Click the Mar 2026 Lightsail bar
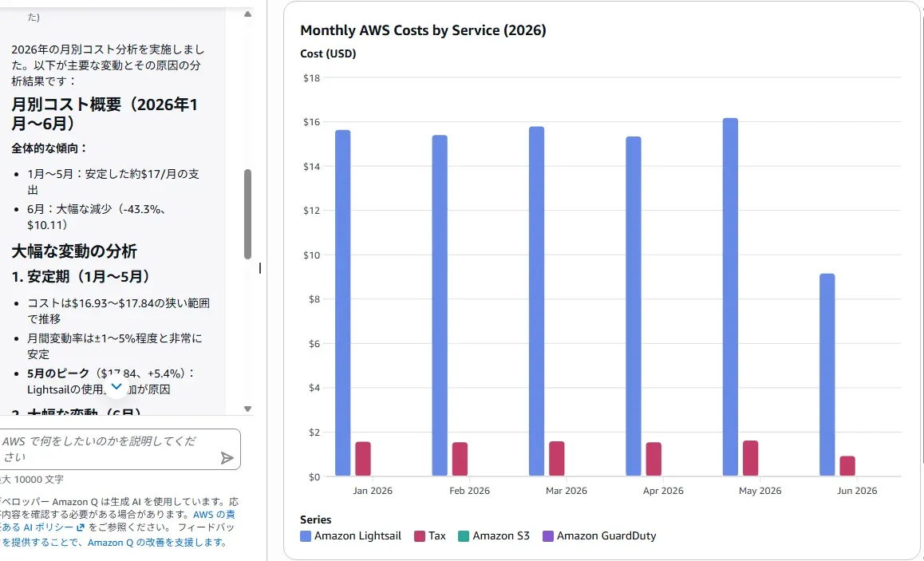Viewport: 924px width, 561px height. [536, 301]
